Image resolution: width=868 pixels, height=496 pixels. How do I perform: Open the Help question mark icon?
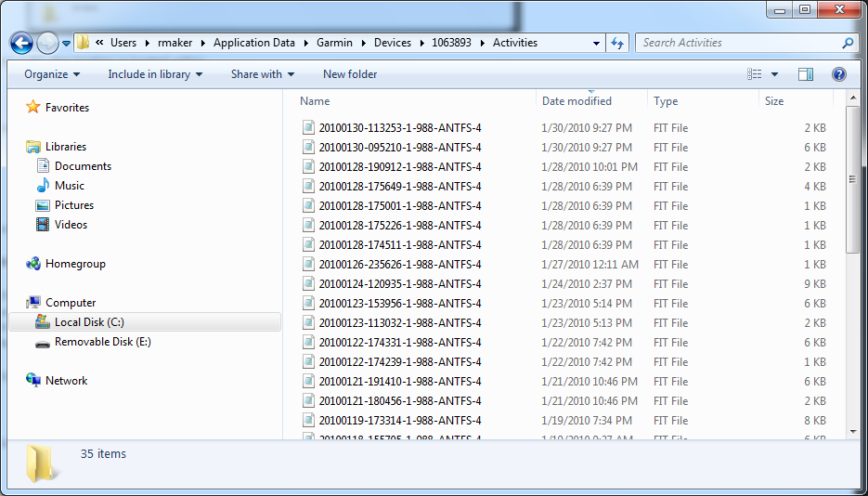838,74
